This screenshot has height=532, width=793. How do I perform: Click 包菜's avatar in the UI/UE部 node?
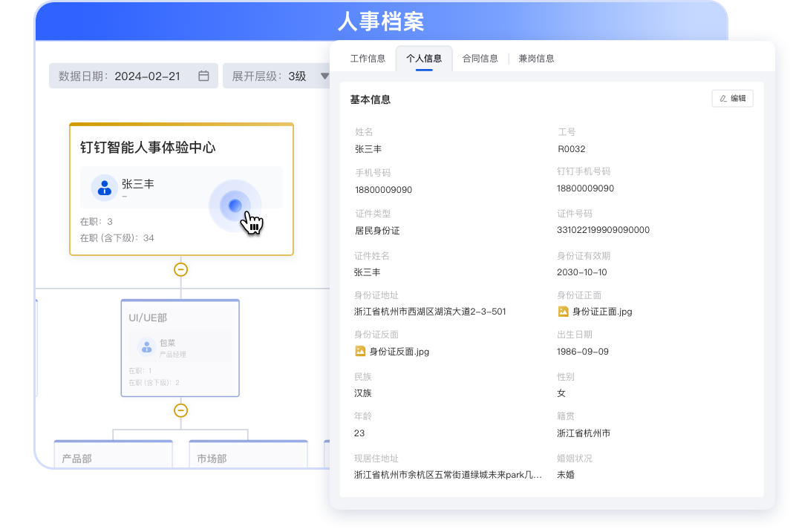coord(146,347)
